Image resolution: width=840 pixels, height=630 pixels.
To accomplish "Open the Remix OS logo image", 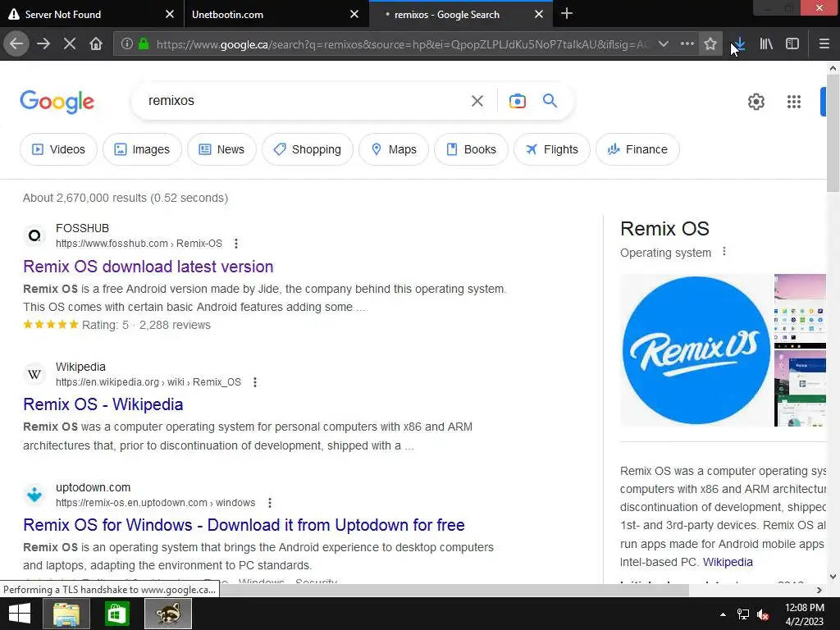I will click(x=696, y=350).
